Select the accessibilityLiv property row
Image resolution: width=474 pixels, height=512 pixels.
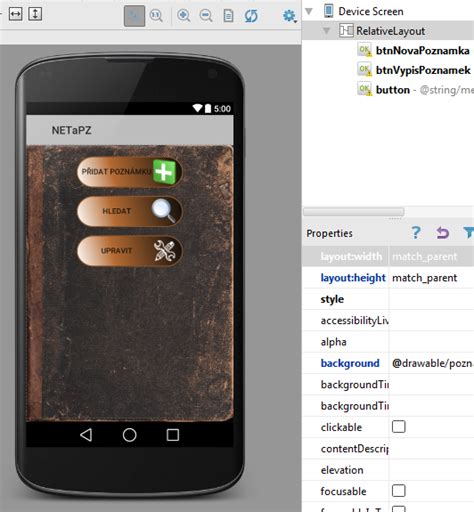pyautogui.click(x=388, y=320)
